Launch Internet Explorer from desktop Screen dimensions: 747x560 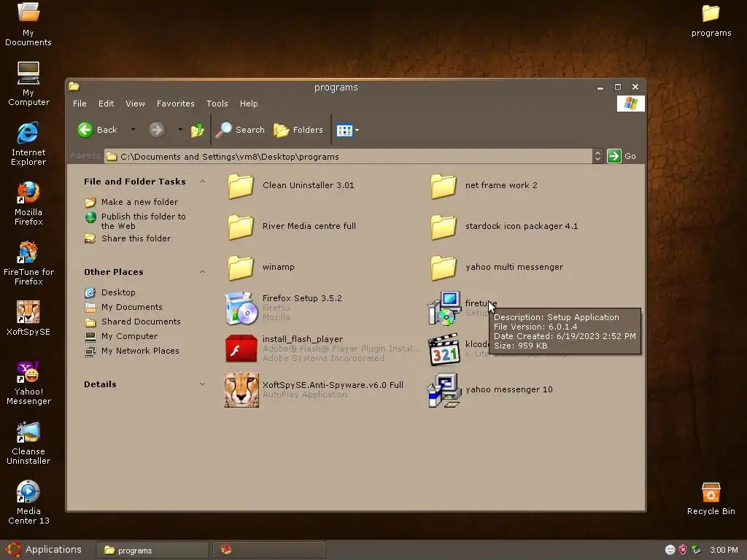click(28, 144)
